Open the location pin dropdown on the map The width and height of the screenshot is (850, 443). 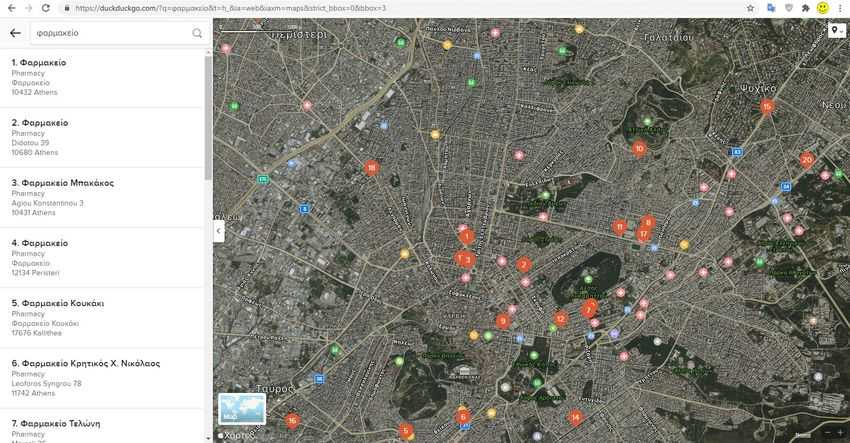837,30
